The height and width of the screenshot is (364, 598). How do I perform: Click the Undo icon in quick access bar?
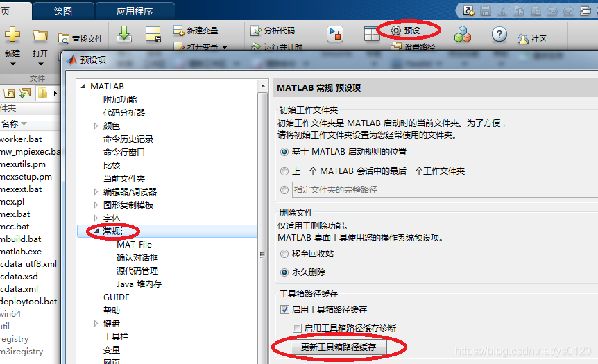(x=552, y=10)
